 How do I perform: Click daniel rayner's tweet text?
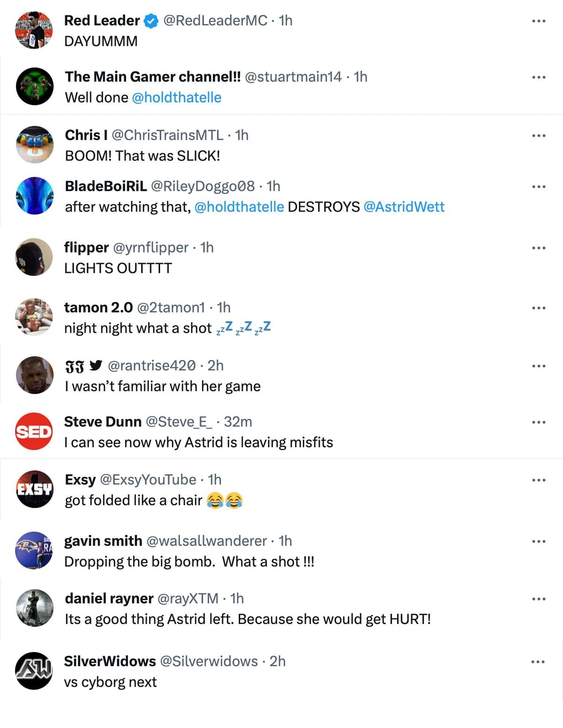[x=248, y=619]
